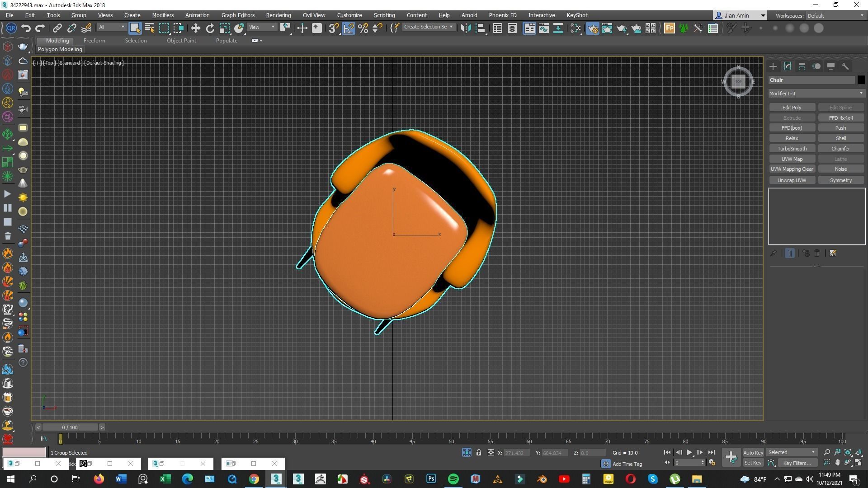Open Render Setup teapot icon
The width and height of the screenshot is (868, 488).
tap(592, 28)
